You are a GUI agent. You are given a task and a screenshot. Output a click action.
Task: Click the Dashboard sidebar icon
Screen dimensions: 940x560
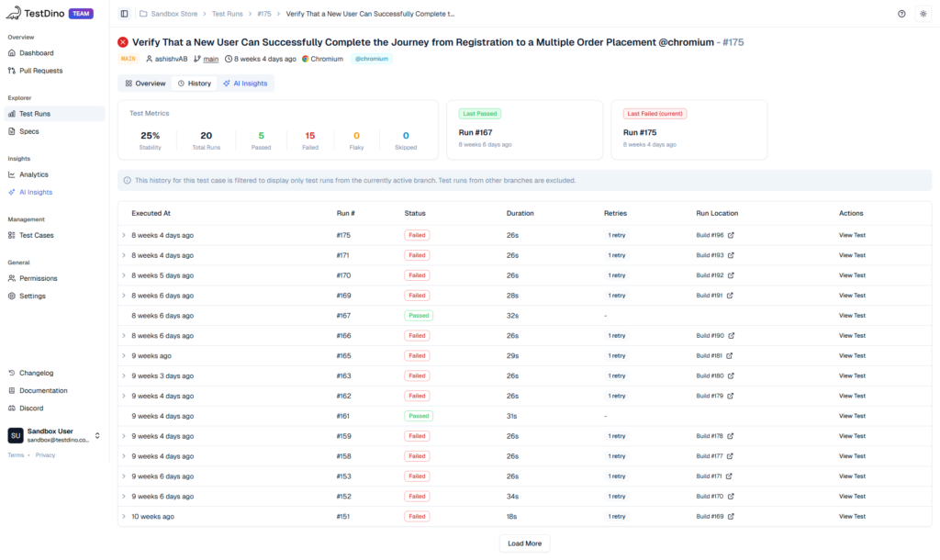[x=12, y=53]
